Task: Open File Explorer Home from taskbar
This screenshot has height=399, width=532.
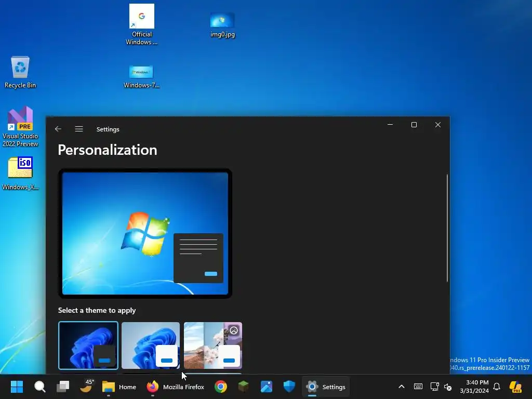Action: point(119,387)
